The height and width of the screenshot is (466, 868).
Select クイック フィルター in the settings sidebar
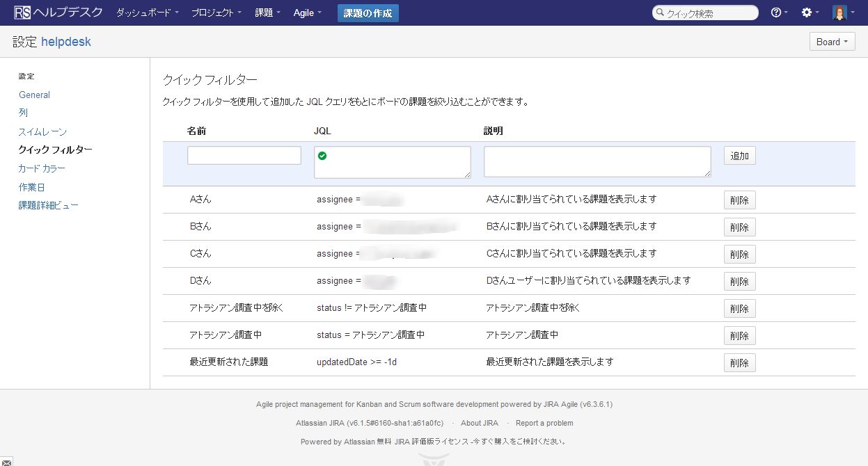click(56, 150)
